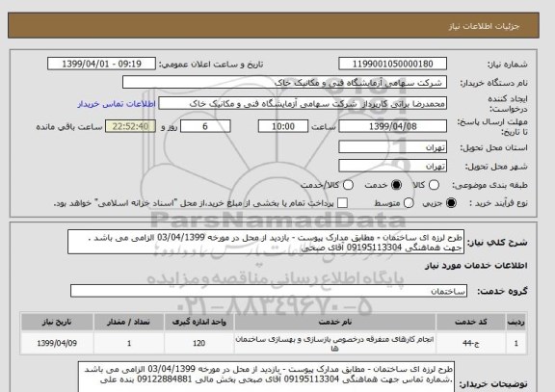Click service code cell ج-44

(x=471, y=343)
